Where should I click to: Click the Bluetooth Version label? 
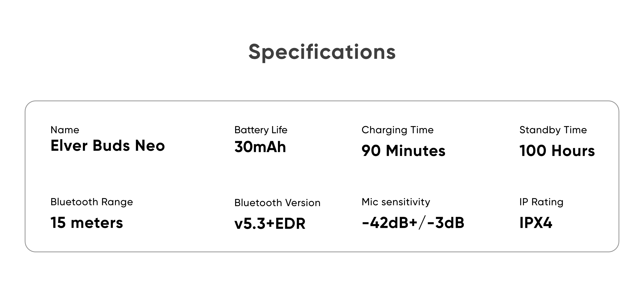tap(277, 203)
